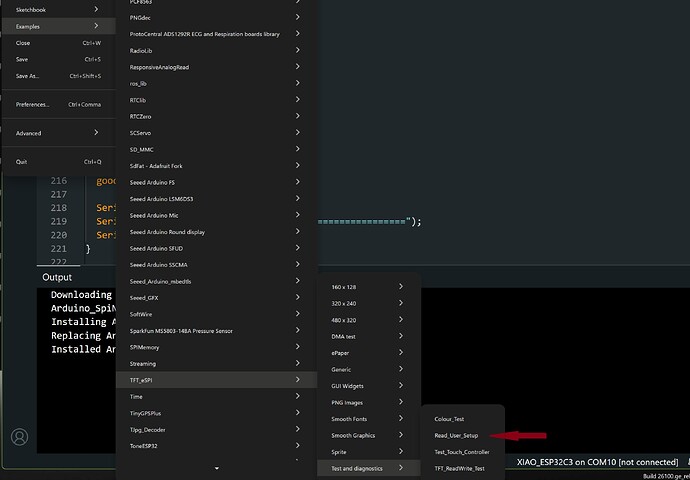Open the Test_Touch_Controller example

point(462,452)
